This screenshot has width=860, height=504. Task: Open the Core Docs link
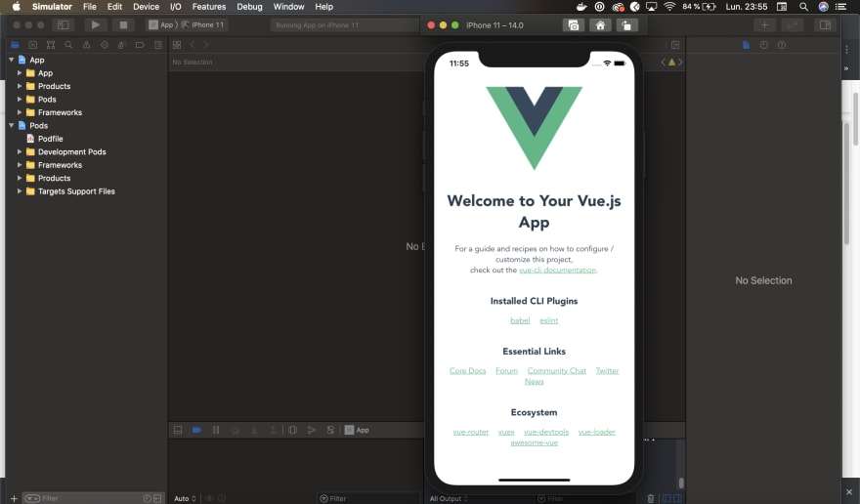click(468, 371)
